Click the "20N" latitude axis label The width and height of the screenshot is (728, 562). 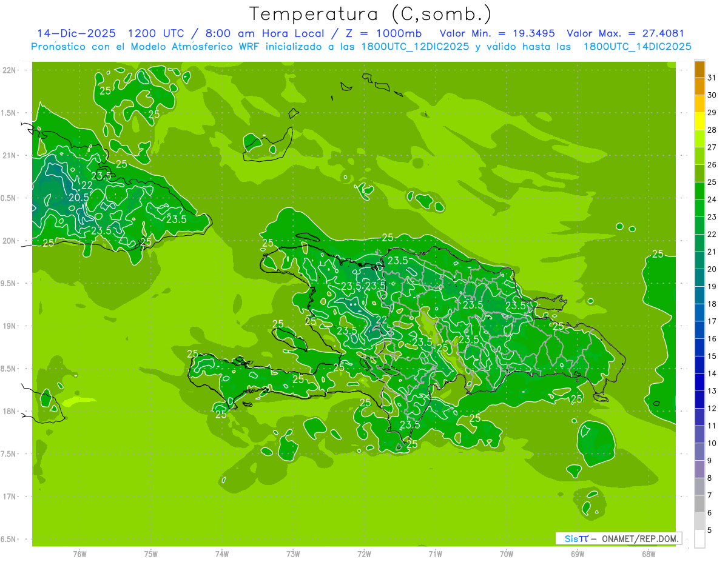pos(9,241)
